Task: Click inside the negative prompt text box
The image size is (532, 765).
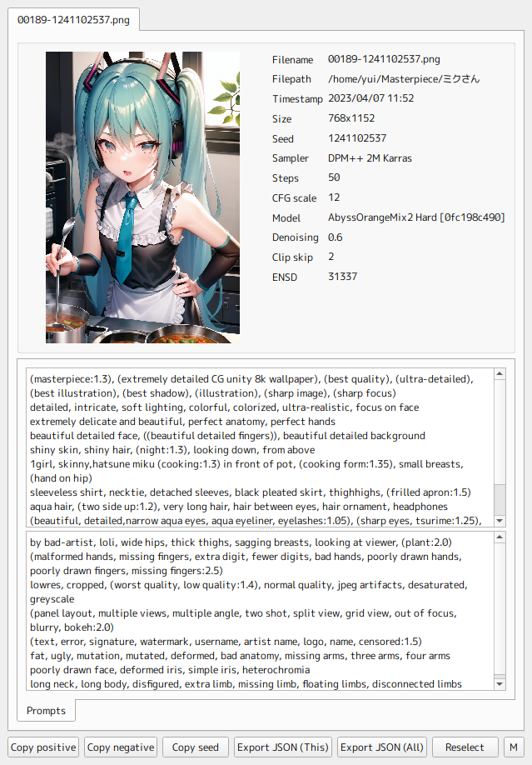Action: click(260, 611)
